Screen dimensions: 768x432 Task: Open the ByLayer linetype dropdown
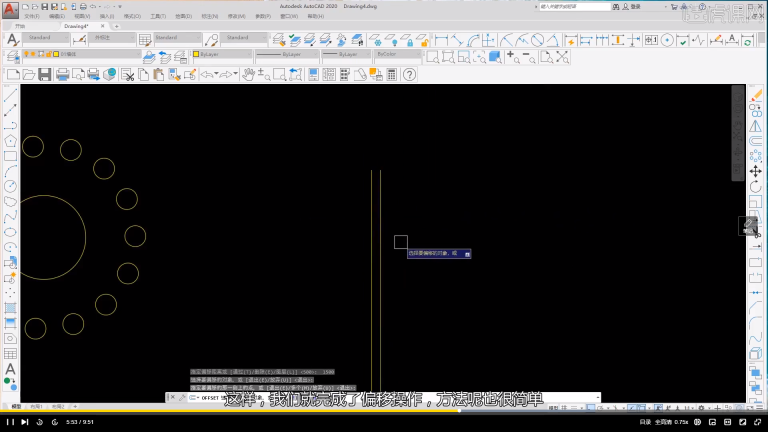pyautogui.click(x=287, y=54)
